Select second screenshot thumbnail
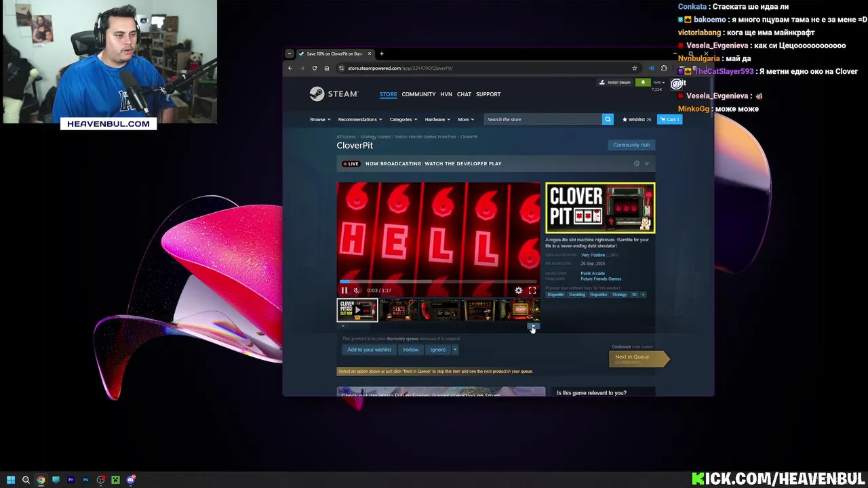868x488 pixels. [398, 310]
